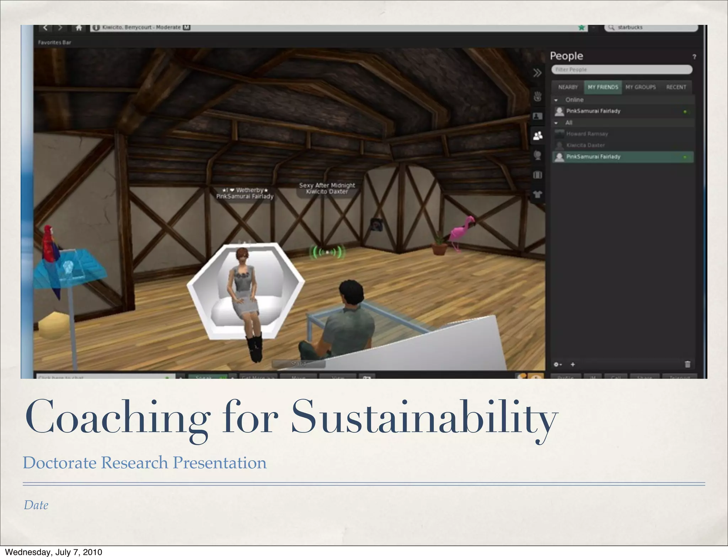Collapse the All friends section

click(556, 123)
